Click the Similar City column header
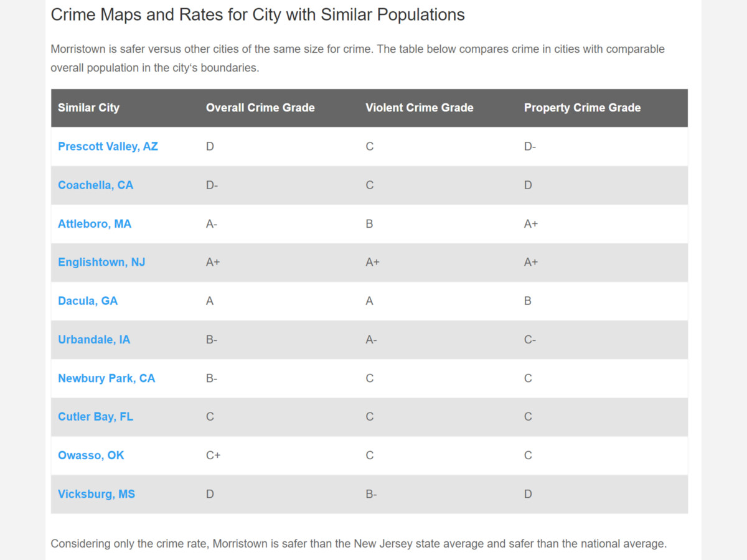Screen dimensions: 747x560 pos(88,108)
